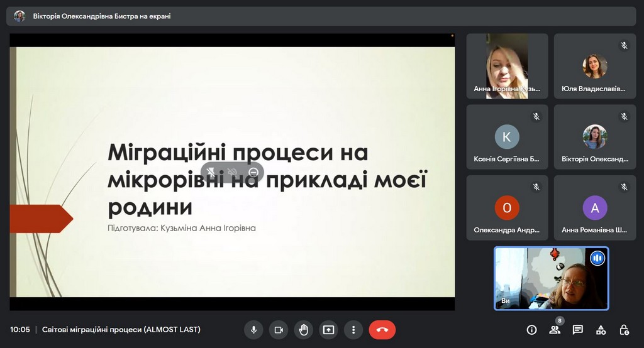This screenshot has width=644, height=348.
Task: Remove the presentation using the minus circle icon
Action: tap(253, 172)
